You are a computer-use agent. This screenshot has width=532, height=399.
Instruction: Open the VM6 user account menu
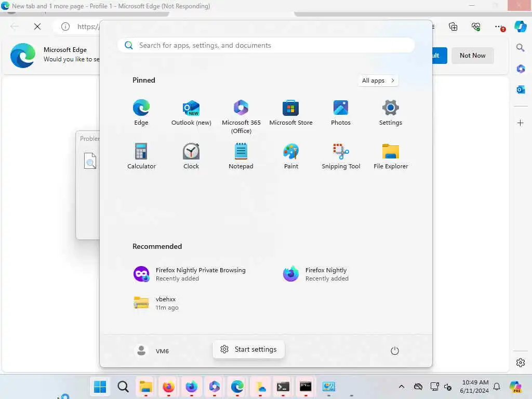(151, 351)
